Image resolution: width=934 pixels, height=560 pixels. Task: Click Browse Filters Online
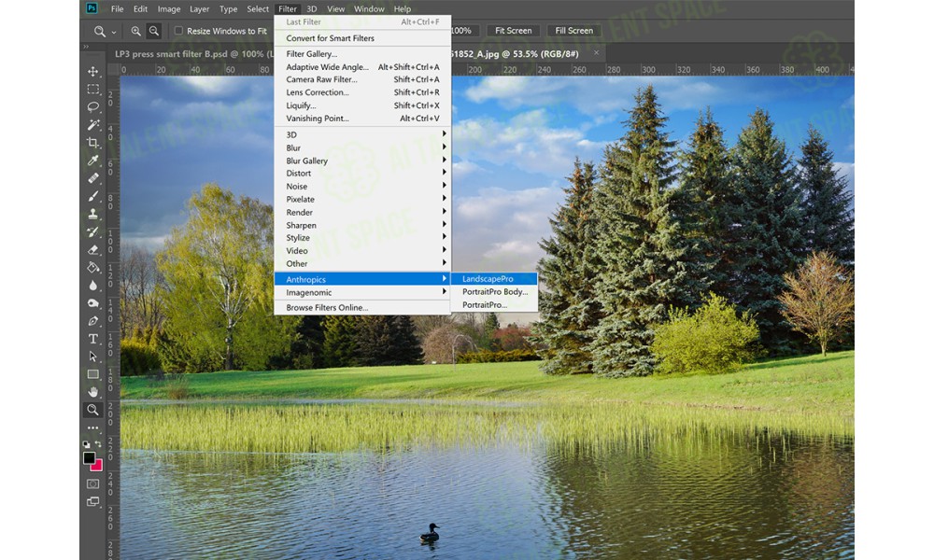pos(362,308)
